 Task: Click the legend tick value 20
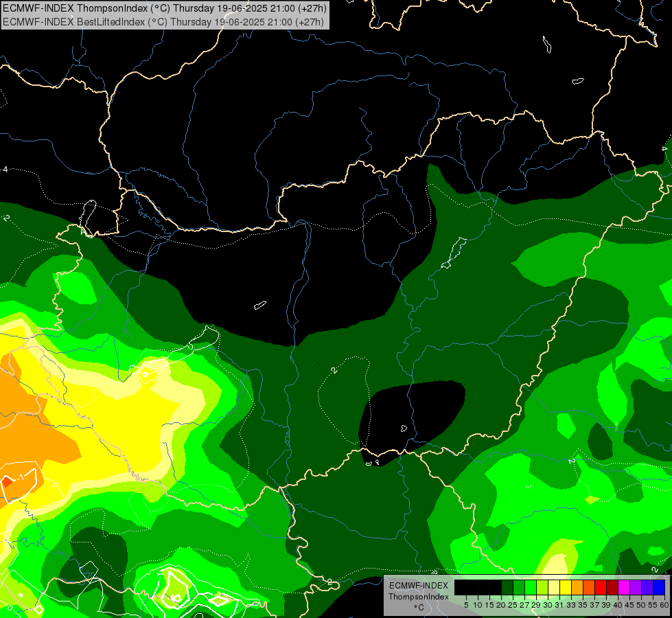(x=501, y=605)
